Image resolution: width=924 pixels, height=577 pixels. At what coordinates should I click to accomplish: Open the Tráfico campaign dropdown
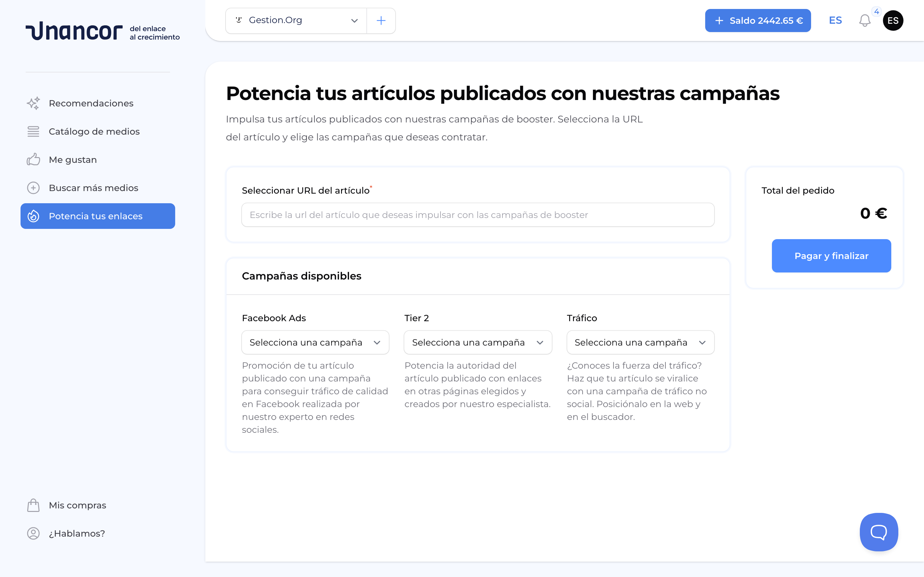point(640,342)
